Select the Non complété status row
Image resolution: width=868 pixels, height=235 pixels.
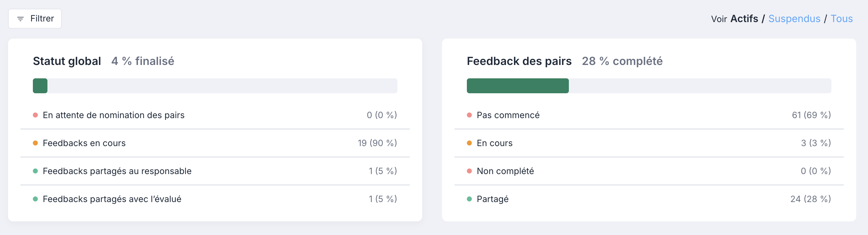click(x=649, y=171)
